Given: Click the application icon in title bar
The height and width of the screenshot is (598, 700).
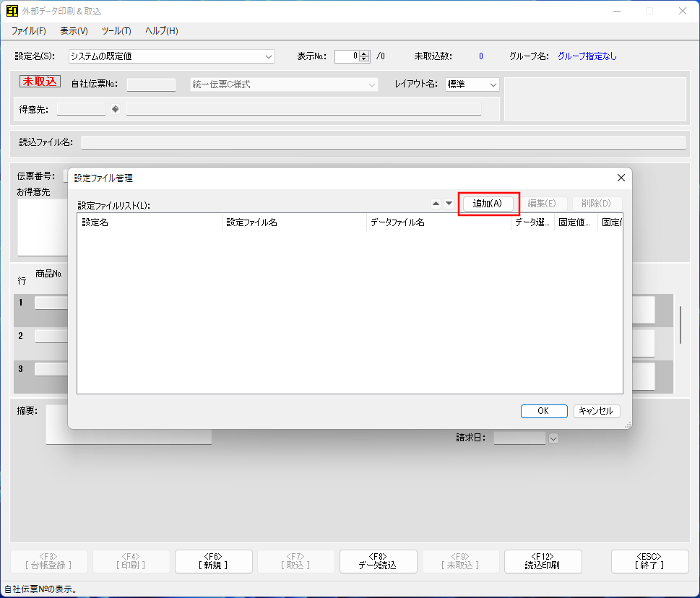Looking at the screenshot, I should tap(12, 11).
